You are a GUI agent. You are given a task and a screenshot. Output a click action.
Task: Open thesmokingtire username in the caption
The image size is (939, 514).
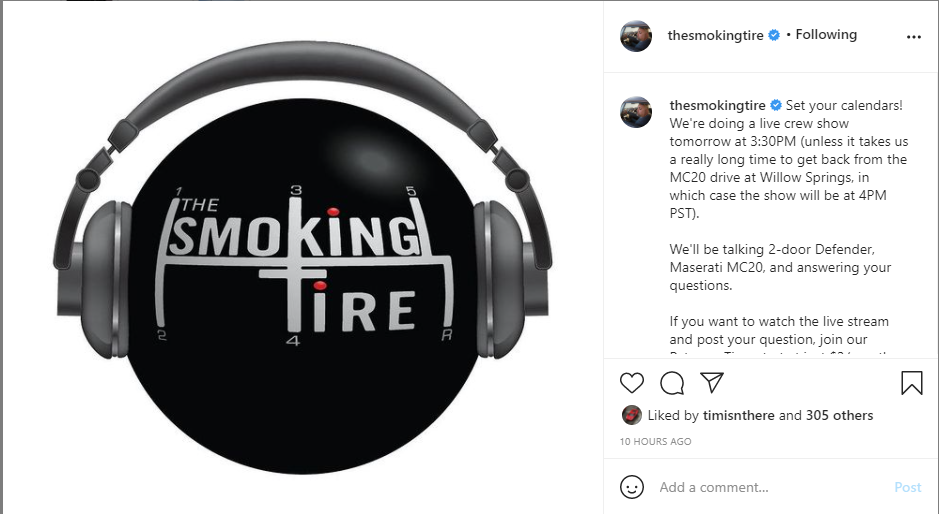pyautogui.click(x=717, y=105)
